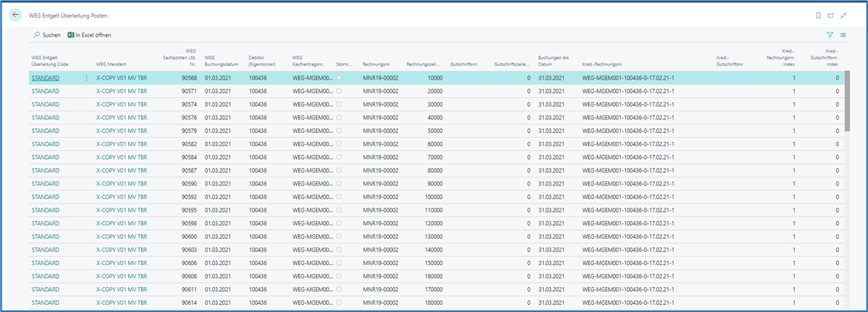Click 31.03.2021 date in row 90587

[551, 171]
